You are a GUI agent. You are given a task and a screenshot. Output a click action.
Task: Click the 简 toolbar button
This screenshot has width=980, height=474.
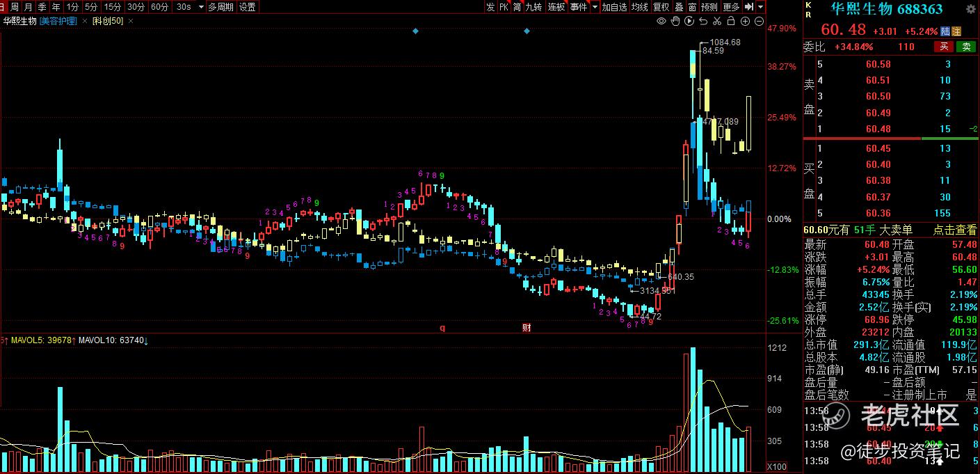(x=517, y=7)
